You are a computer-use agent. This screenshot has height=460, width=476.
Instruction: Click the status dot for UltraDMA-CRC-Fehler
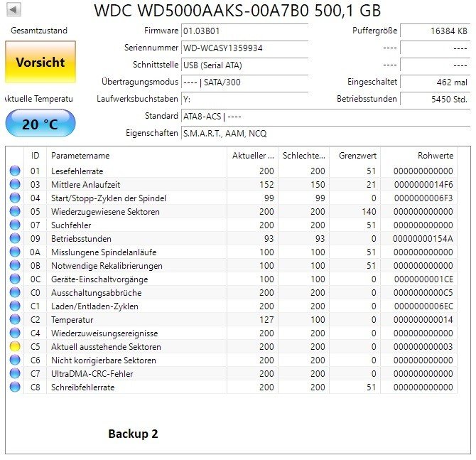(15, 373)
